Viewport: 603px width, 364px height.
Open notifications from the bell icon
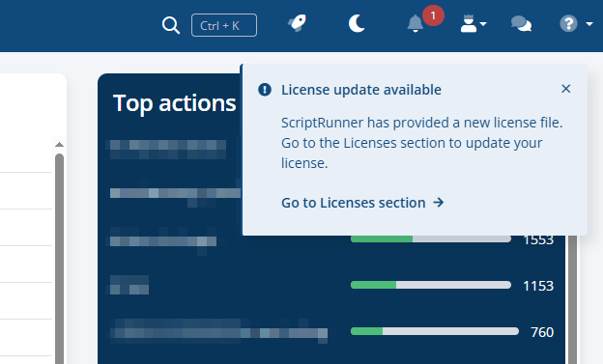(416, 24)
